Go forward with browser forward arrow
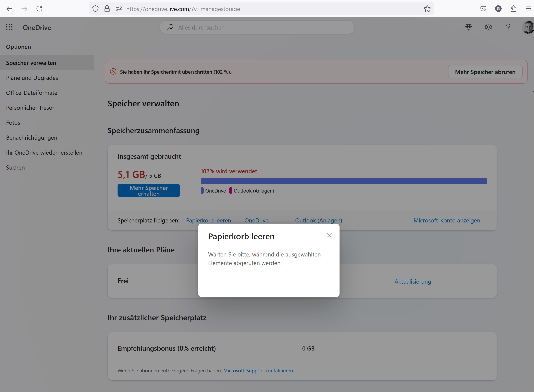This screenshot has height=392, width=534. click(25, 9)
